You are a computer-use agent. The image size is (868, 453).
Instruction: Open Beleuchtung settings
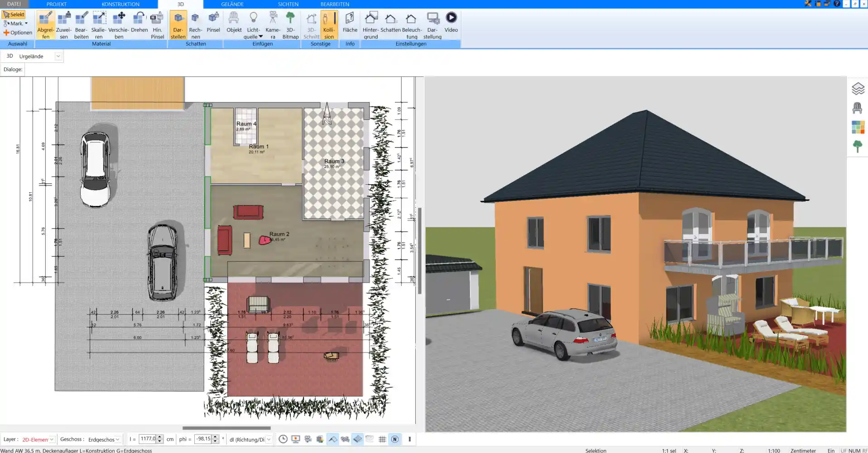tap(412, 25)
